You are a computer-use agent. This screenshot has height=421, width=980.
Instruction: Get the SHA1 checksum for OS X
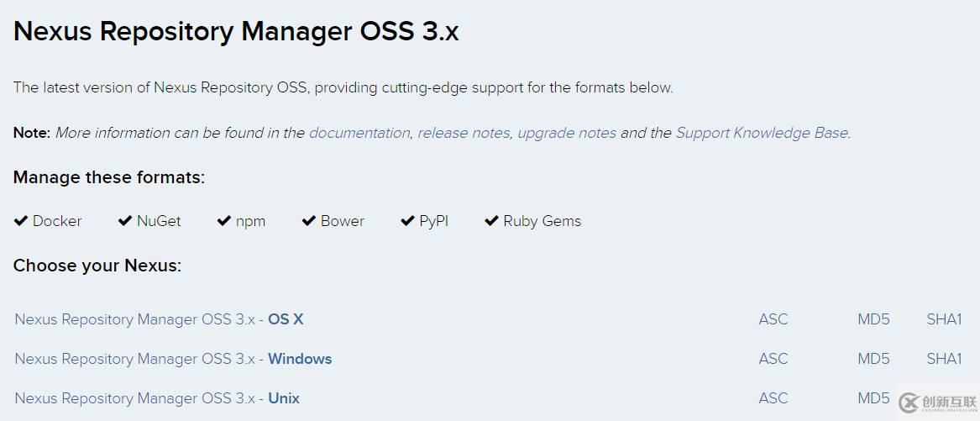click(x=944, y=319)
